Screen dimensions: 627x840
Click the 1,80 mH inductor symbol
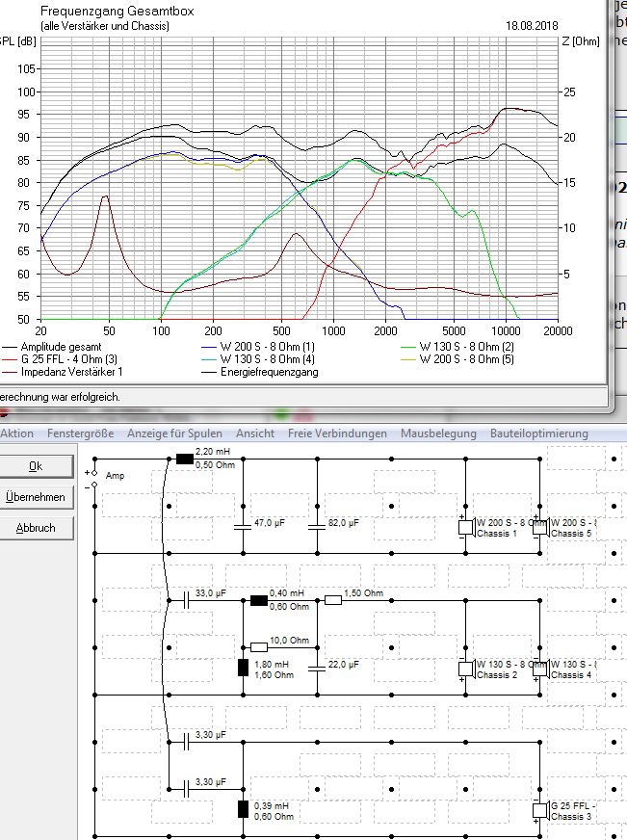point(243,668)
